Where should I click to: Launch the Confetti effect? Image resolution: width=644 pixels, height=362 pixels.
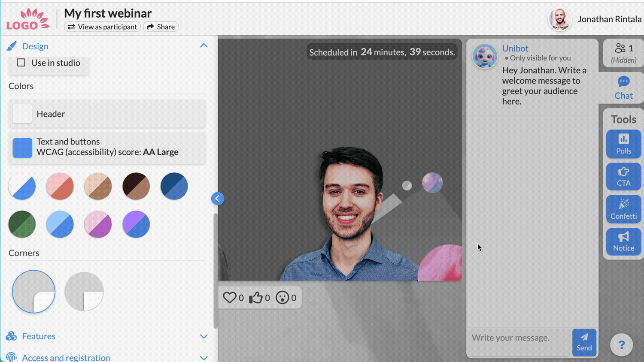[623, 209]
